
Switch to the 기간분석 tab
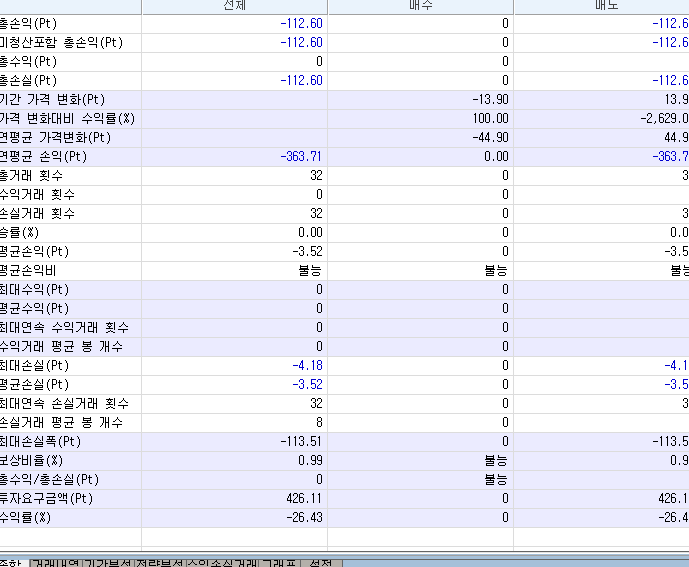108,562
